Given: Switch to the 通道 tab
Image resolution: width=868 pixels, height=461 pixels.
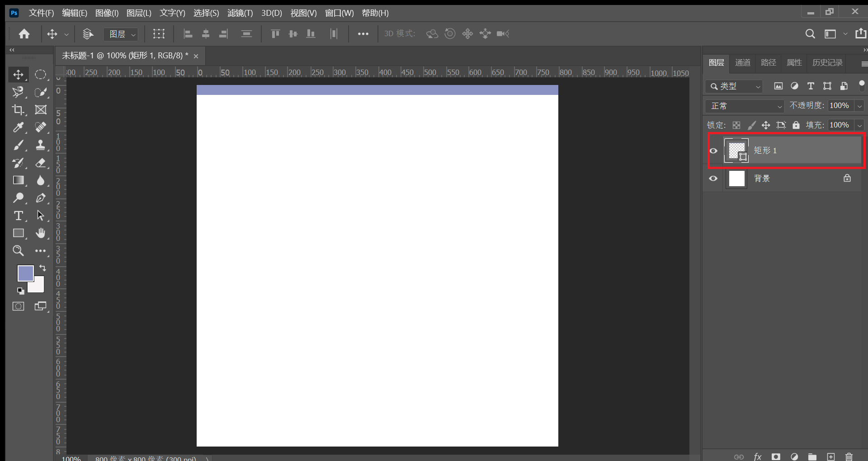Looking at the screenshot, I should pyautogui.click(x=742, y=63).
